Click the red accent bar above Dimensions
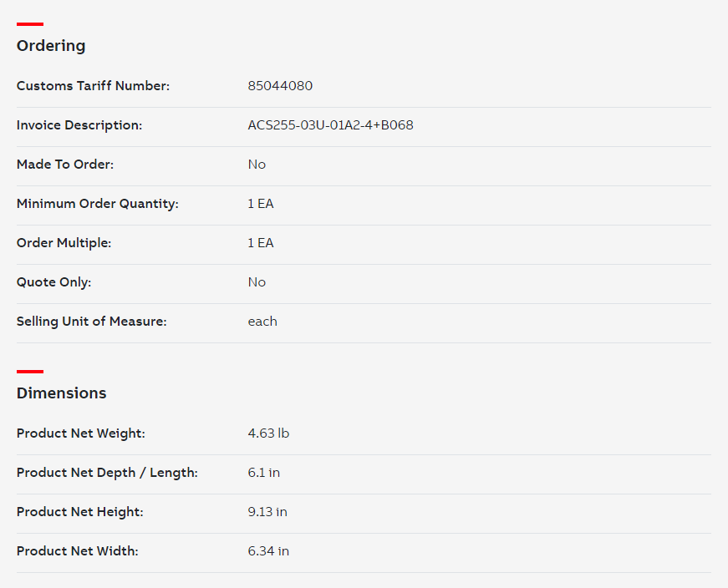The width and height of the screenshot is (728, 588). pos(30,372)
